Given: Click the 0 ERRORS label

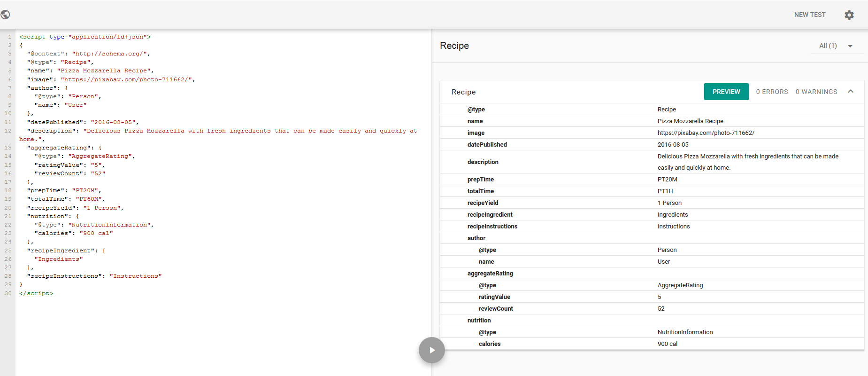Looking at the screenshot, I should coord(772,92).
